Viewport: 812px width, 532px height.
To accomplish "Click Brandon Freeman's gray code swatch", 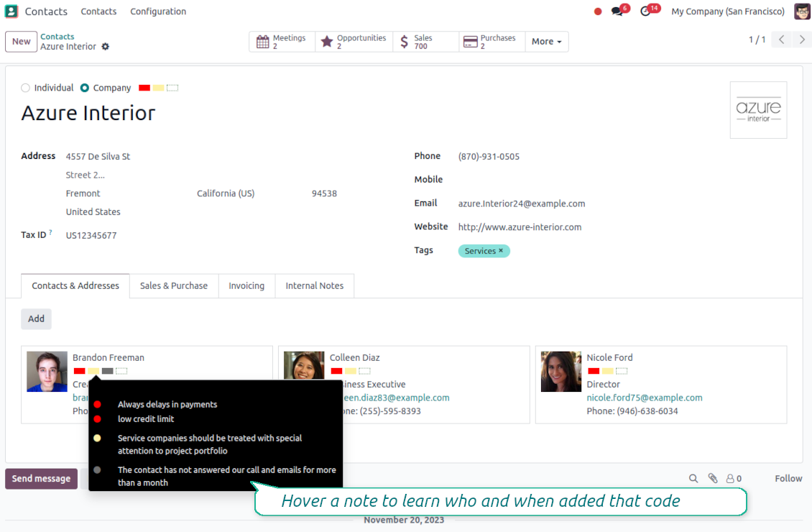I will (108, 371).
